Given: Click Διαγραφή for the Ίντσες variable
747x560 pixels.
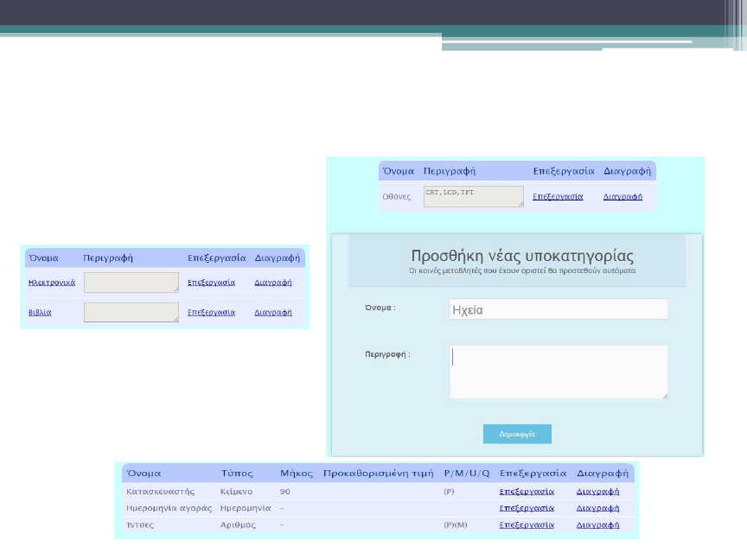Looking at the screenshot, I should point(598,525).
